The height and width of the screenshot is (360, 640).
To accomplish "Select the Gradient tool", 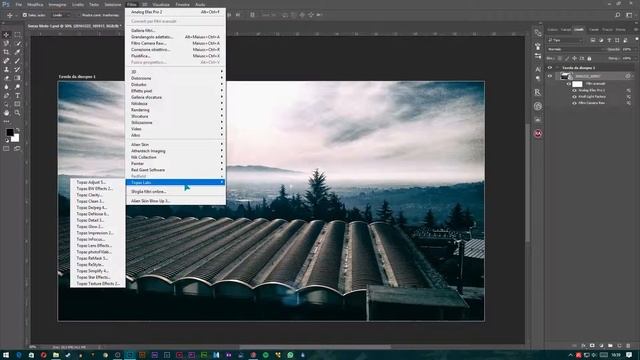I will [x=17, y=78].
